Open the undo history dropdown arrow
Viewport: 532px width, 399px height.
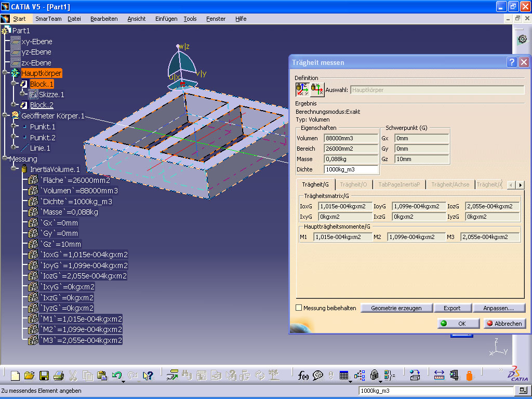coord(124,381)
